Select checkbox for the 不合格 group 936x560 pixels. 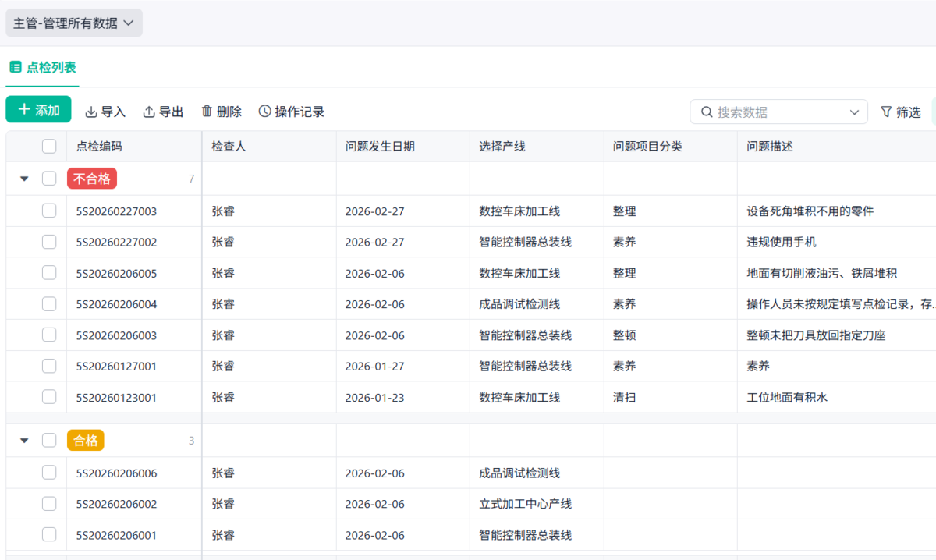(x=49, y=179)
